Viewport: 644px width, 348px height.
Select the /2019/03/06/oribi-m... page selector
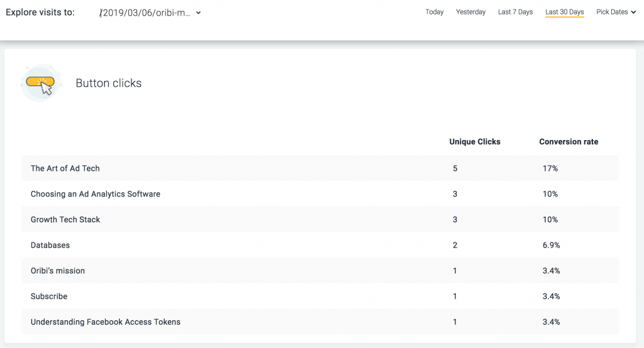150,13
